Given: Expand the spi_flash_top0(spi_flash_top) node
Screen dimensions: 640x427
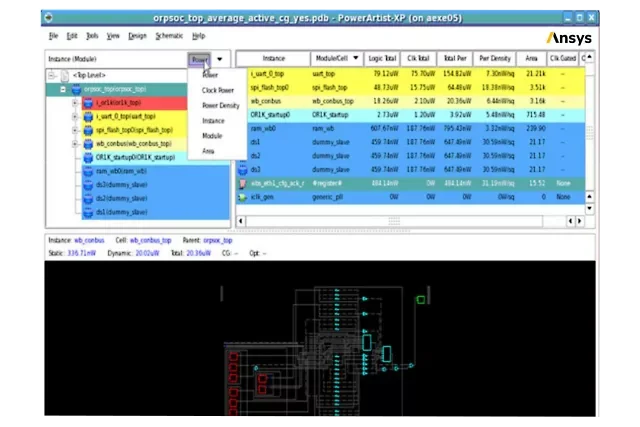Looking at the screenshot, I should [75, 130].
